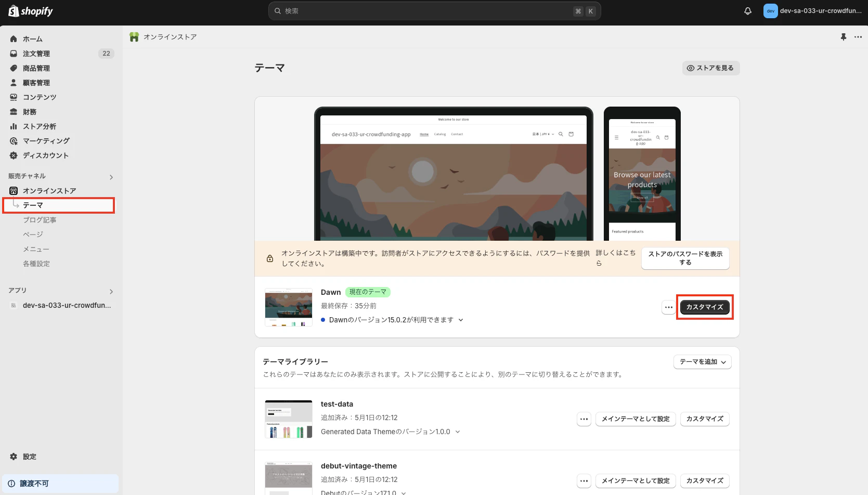Image resolution: width=868 pixels, height=495 pixels.
Task: Select the 顧客管理 (Customers) sidebar icon
Action: pyautogui.click(x=12, y=82)
